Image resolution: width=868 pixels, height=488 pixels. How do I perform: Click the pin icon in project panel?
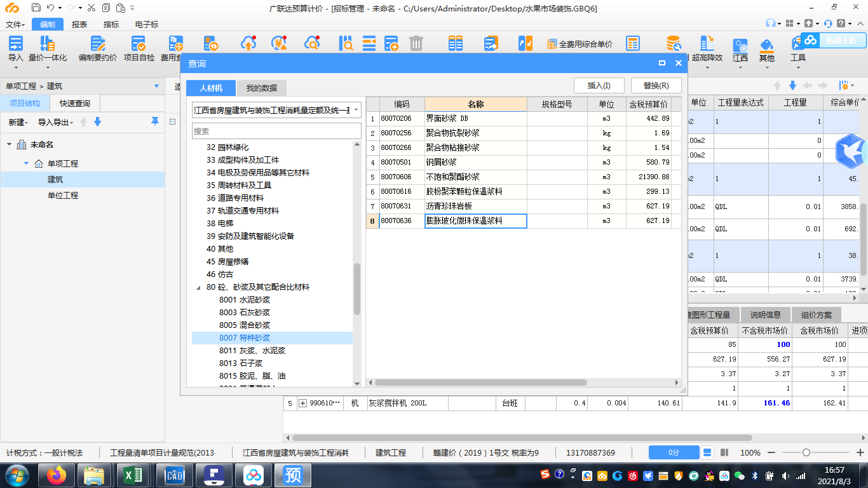tap(155, 121)
